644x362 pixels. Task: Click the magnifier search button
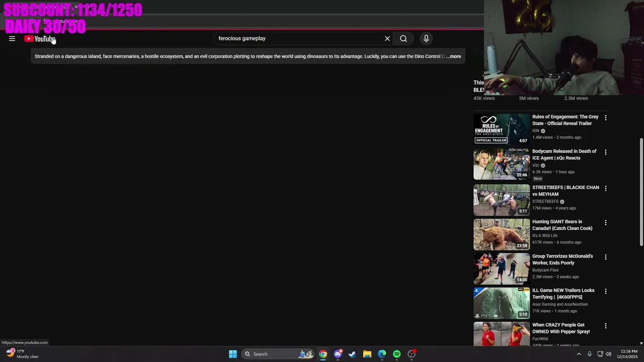(x=404, y=39)
